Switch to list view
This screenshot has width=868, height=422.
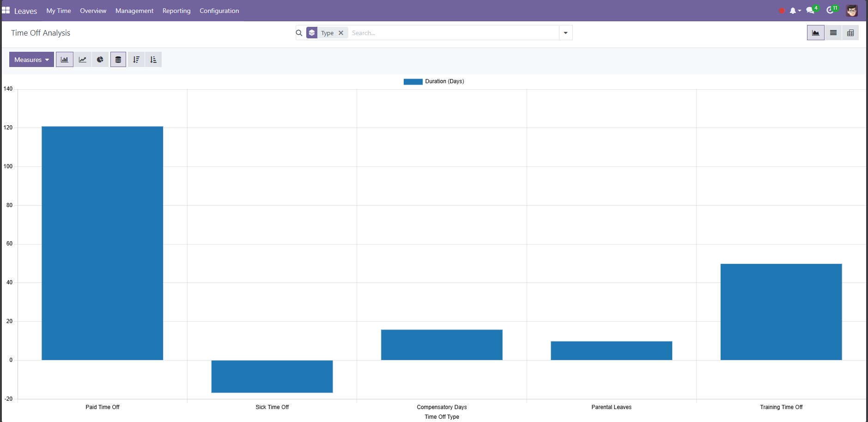pyautogui.click(x=833, y=33)
